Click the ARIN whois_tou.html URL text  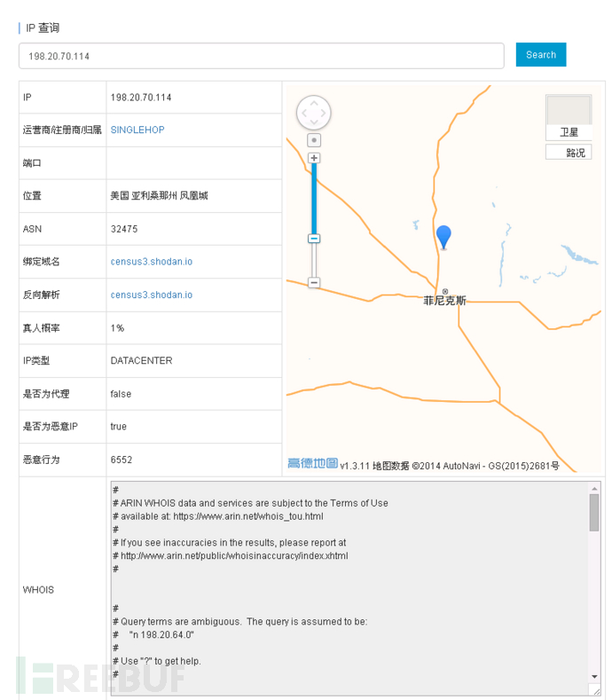tap(248, 516)
